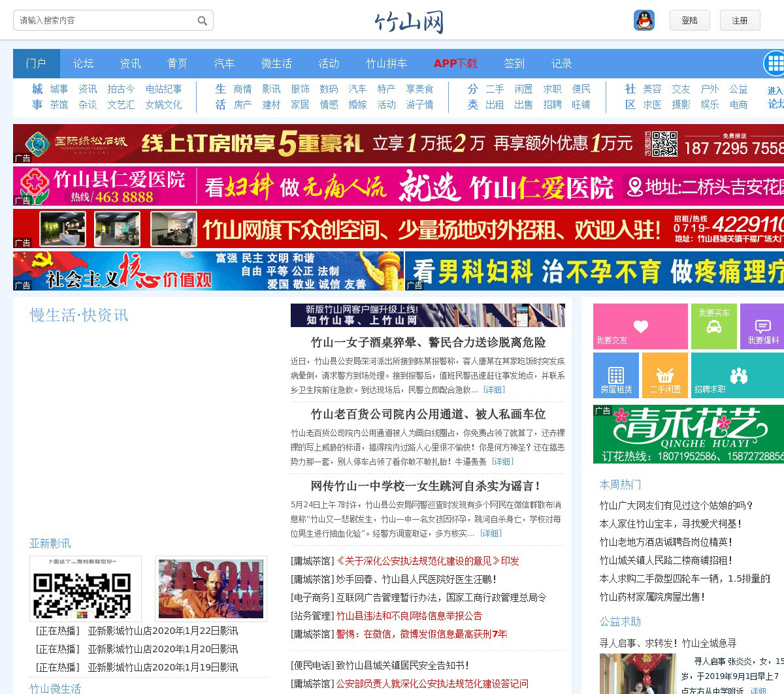The height and width of the screenshot is (694, 784).
Task: Open the 招聘求职 people tile
Action: 738,375
